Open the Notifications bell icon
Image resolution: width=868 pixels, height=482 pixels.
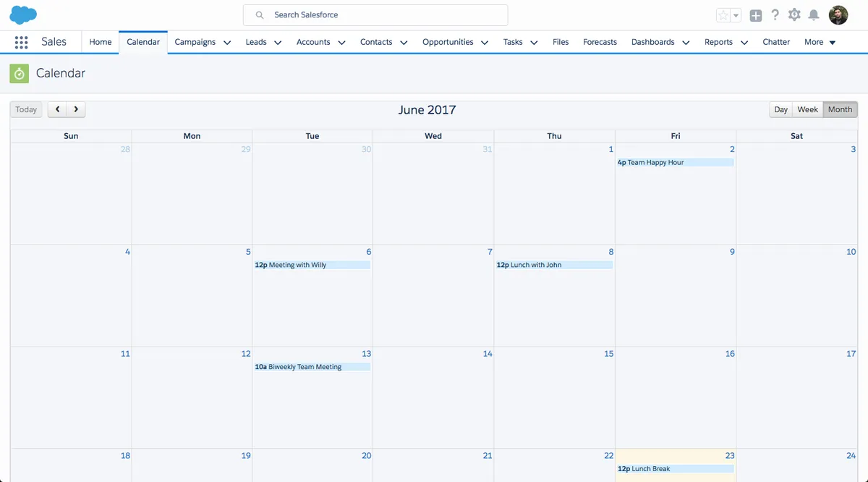point(814,15)
